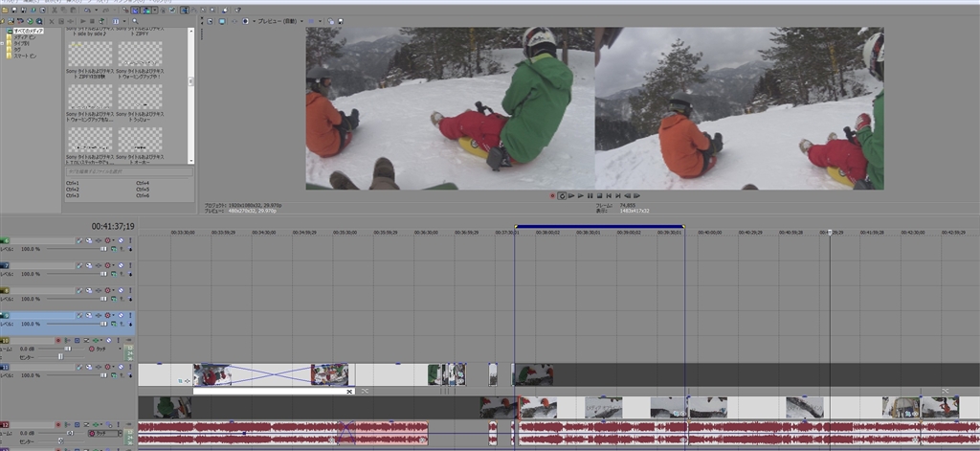
Task: Toggle Loop Playback in preview controls
Action: (562, 195)
